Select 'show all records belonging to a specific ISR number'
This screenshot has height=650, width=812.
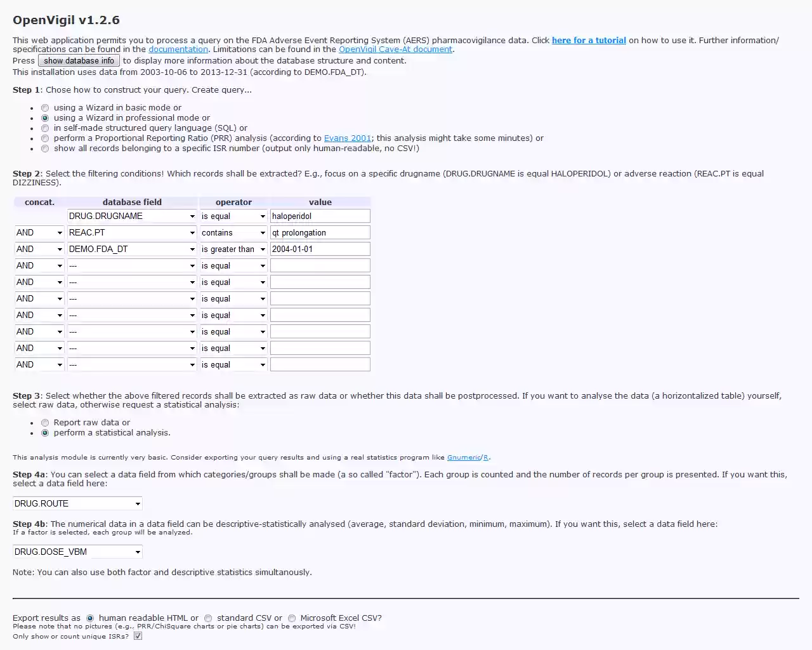click(x=45, y=148)
